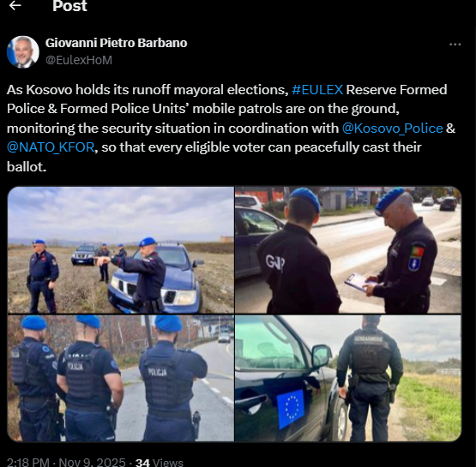The image size is (476, 467).
Task: Open the three-dot more options menu
Action: [455, 45]
